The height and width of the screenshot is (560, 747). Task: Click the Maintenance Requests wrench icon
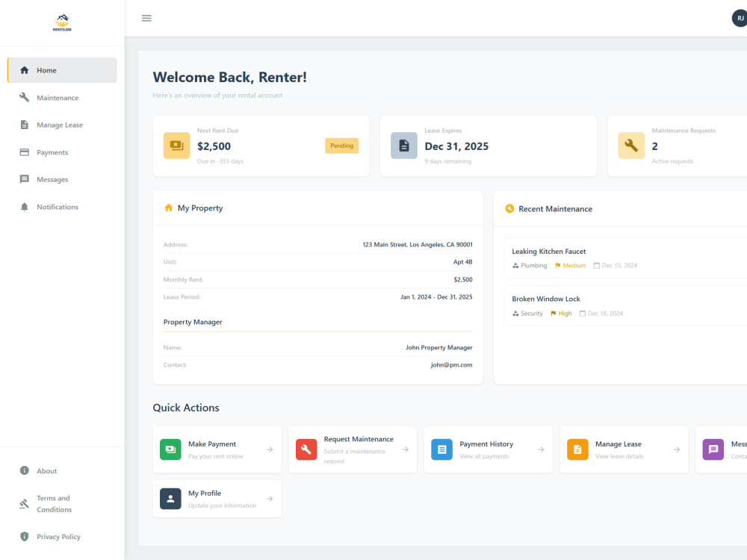point(631,146)
